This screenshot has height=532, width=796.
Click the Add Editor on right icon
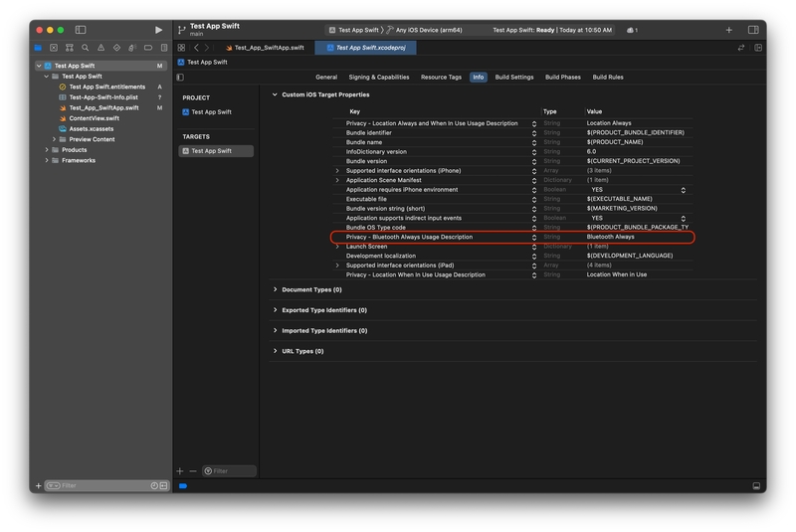click(756, 48)
